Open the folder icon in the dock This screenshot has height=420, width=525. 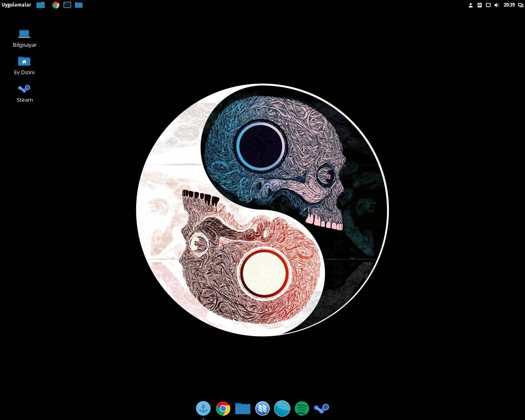[243, 409]
